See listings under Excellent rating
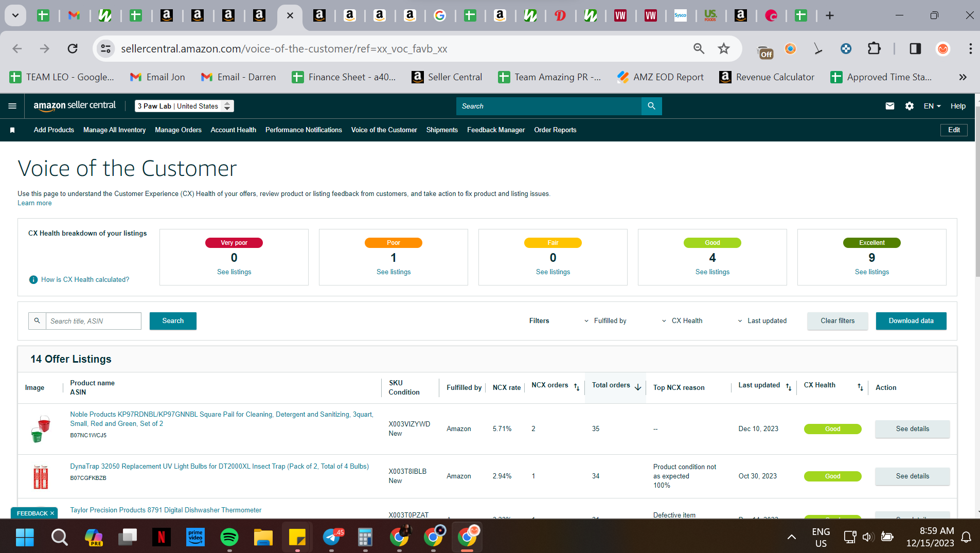This screenshot has width=980, height=553. coord(872,272)
